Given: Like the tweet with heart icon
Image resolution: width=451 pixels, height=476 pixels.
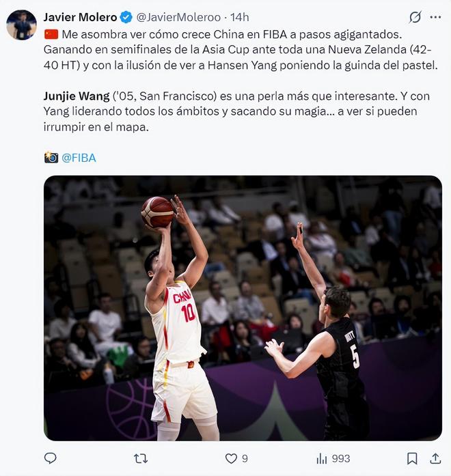Looking at the screenshot, I should [231, 458].
